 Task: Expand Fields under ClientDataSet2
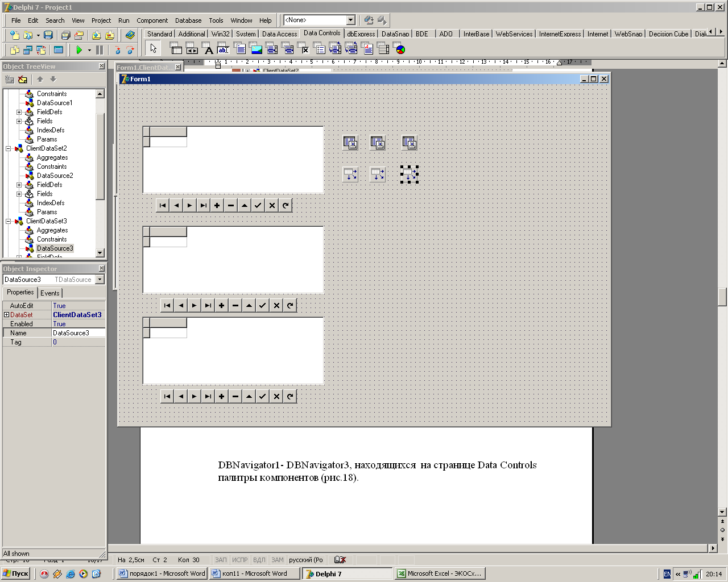19,194
